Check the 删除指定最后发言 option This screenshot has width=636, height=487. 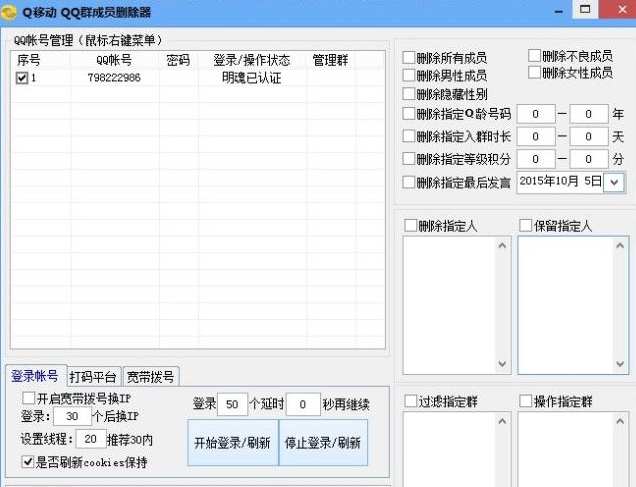pos(409,182)
